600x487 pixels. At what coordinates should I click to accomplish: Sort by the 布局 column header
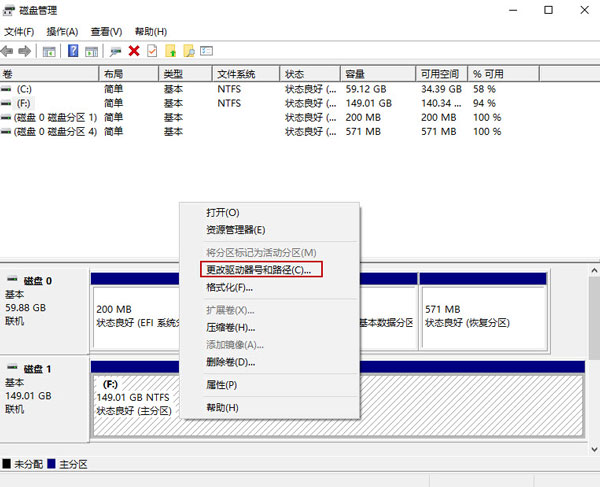coord(129,74)
